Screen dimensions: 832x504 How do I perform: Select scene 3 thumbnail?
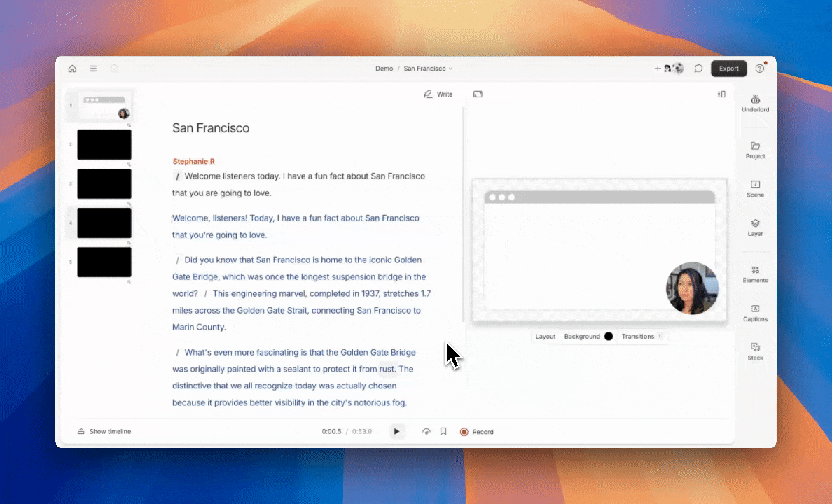pos(104,183)
